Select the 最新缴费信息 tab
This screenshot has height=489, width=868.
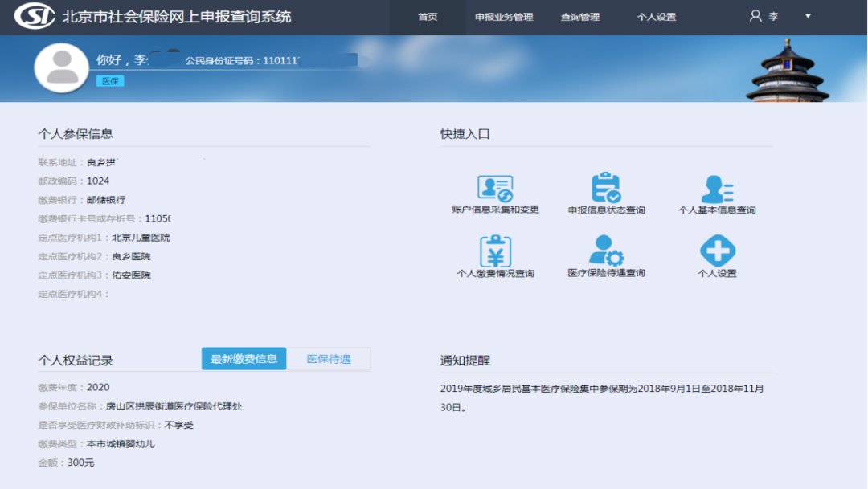pos(244,359)
